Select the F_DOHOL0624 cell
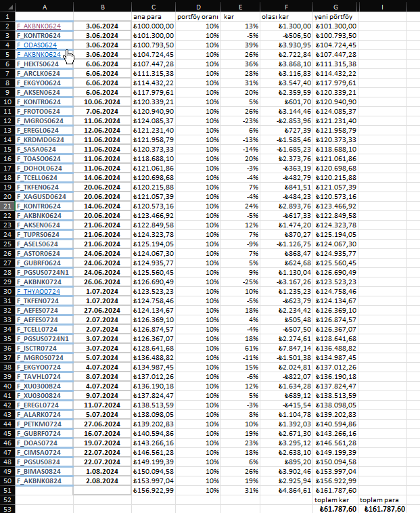Screen dimensions: 420x513 45,169
